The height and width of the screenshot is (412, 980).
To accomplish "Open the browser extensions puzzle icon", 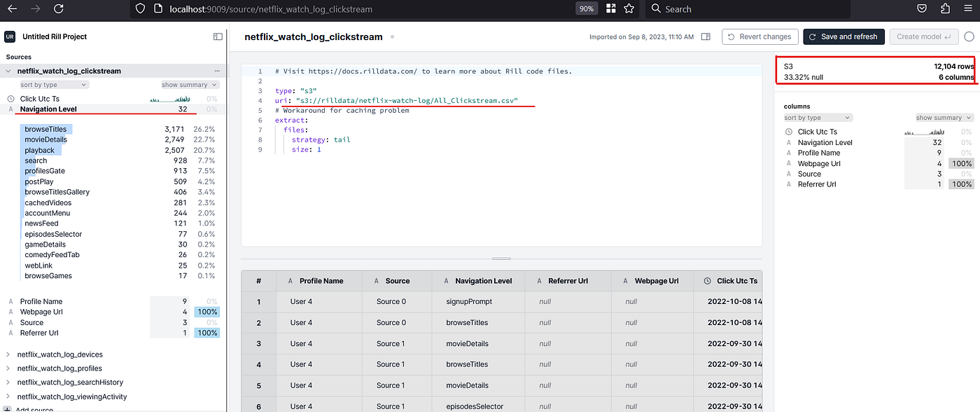I will tap(946, 8).
